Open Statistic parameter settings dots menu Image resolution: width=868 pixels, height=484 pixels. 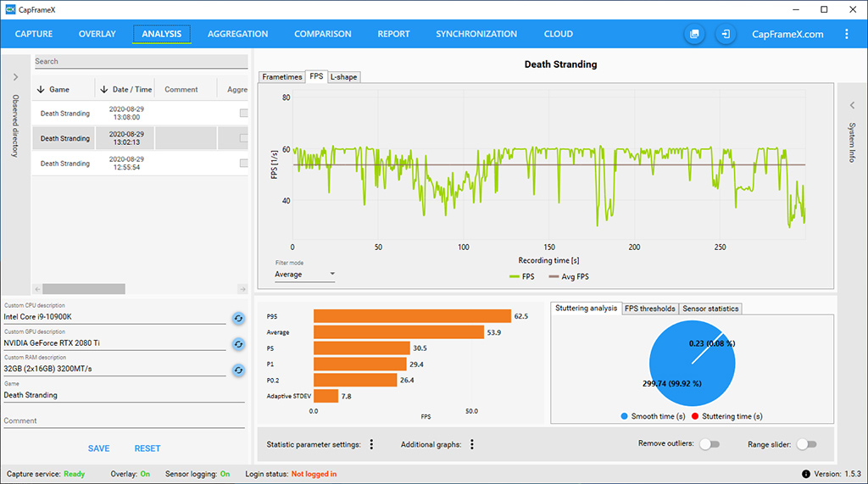371,444
